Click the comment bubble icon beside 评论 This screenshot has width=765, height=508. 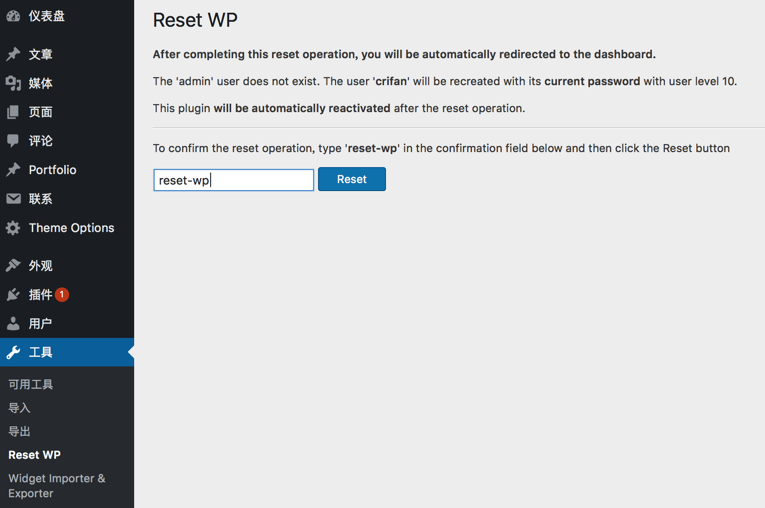point(13,141)
